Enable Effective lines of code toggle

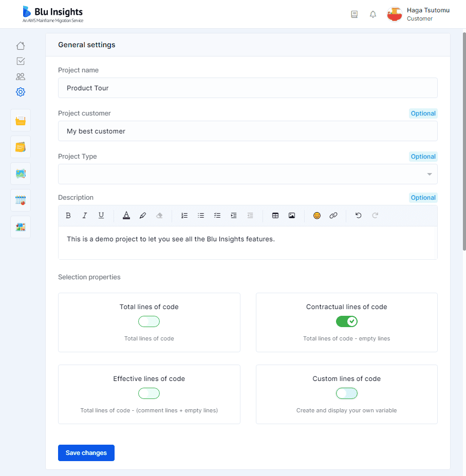click(x=149, y=393)
